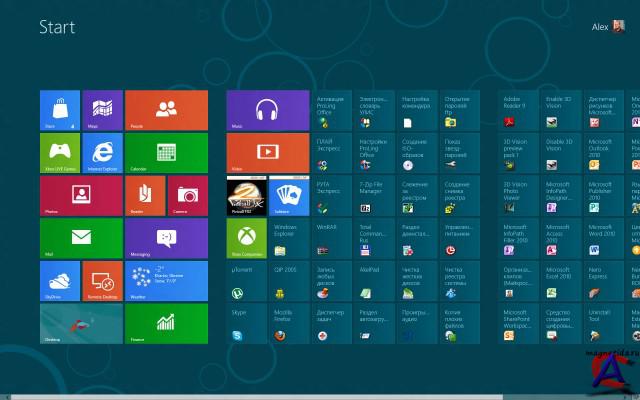Launch Remote Desktop tile
This screenshot has width=640, height=400.
pos(102,281)
